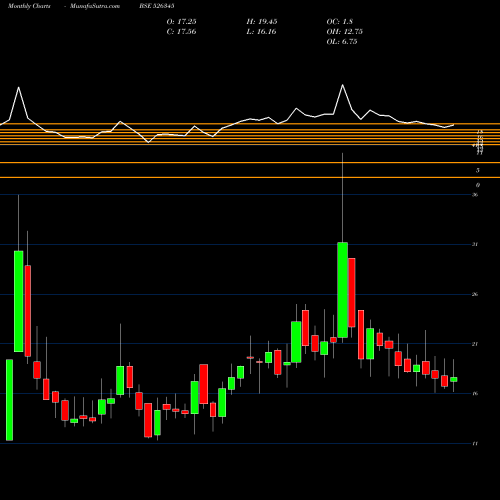Click the price axis label 31
The image size is (500, 500).
tap(475, 244)
